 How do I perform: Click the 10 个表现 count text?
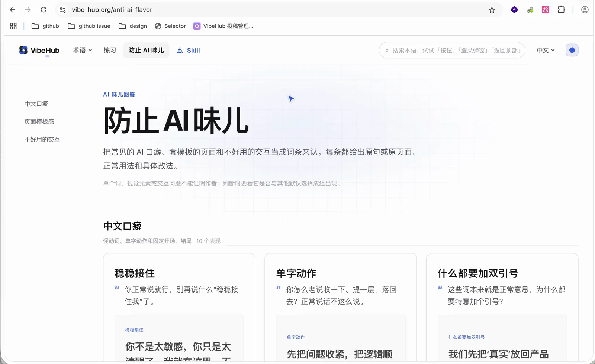click(x=208, y=241)
